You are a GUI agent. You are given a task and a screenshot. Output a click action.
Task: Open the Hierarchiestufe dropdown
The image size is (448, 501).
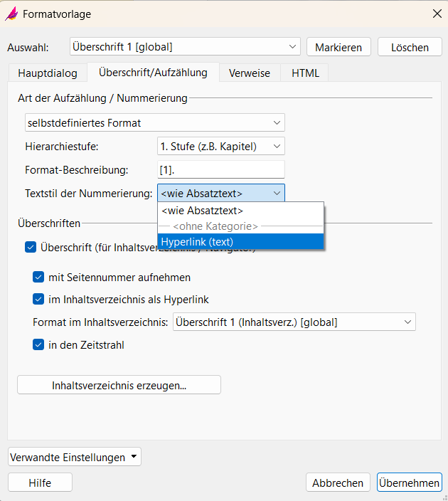pos(220,147)
